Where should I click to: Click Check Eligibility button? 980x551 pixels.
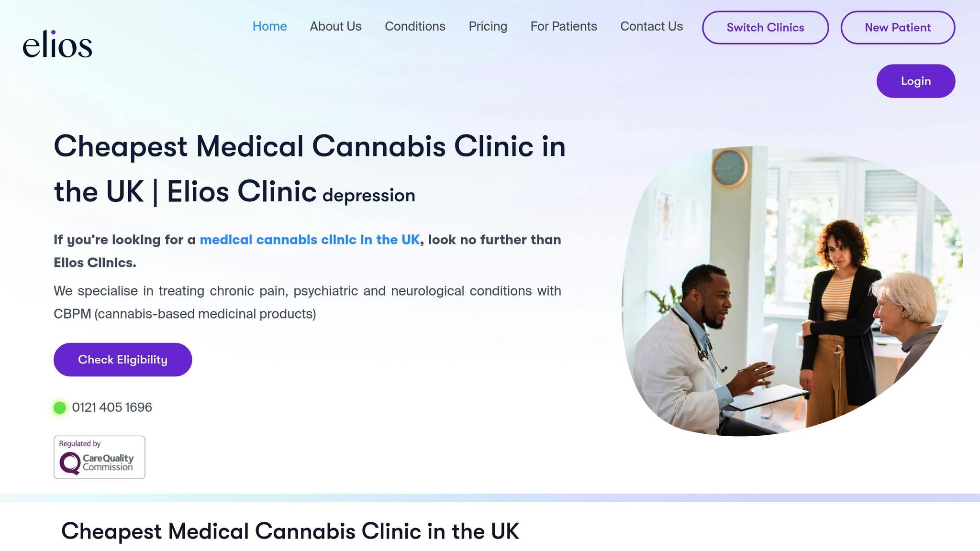123,360
